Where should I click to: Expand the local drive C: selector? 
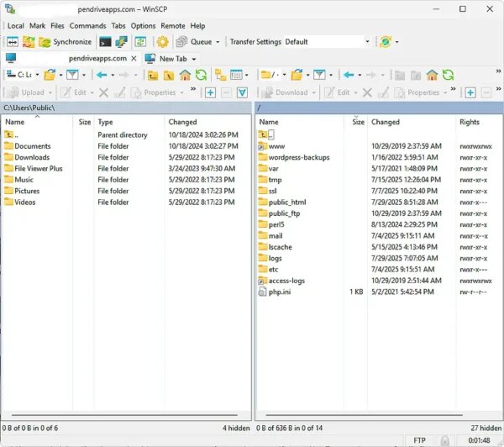(x=37, y=75)
